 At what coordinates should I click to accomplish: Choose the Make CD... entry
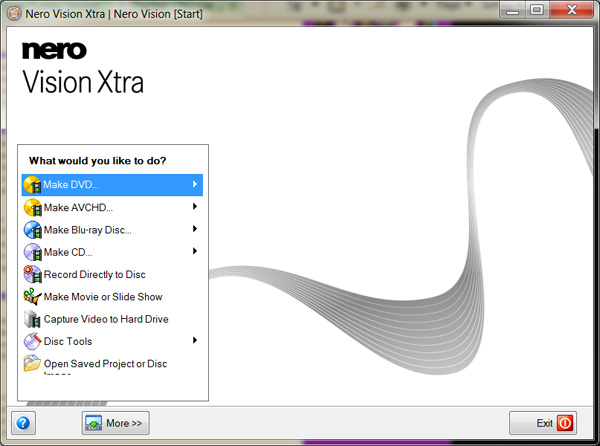coord(112,252)
